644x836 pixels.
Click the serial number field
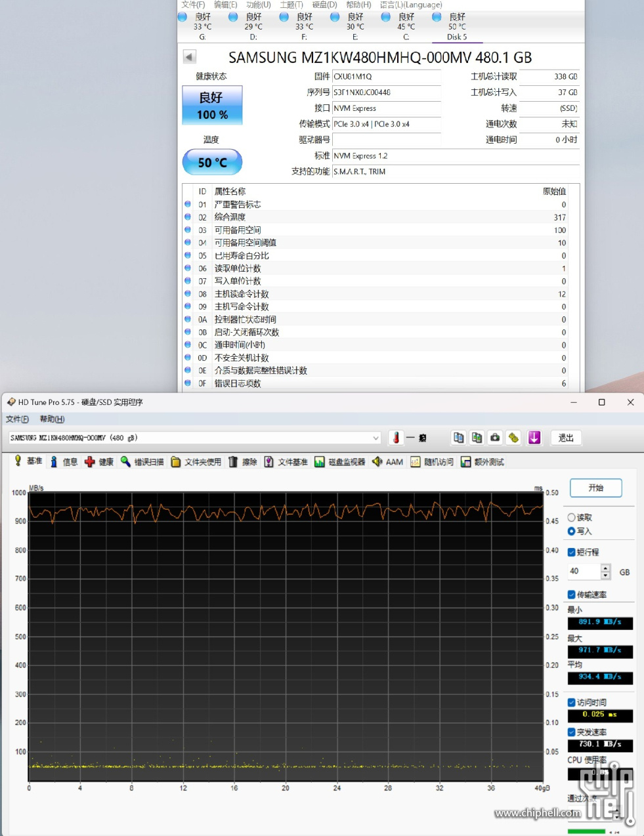pyautogui.click(x=387, y=93)
